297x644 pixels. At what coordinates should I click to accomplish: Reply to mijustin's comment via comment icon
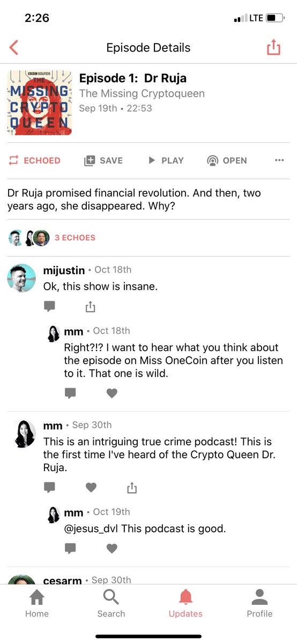49,306
